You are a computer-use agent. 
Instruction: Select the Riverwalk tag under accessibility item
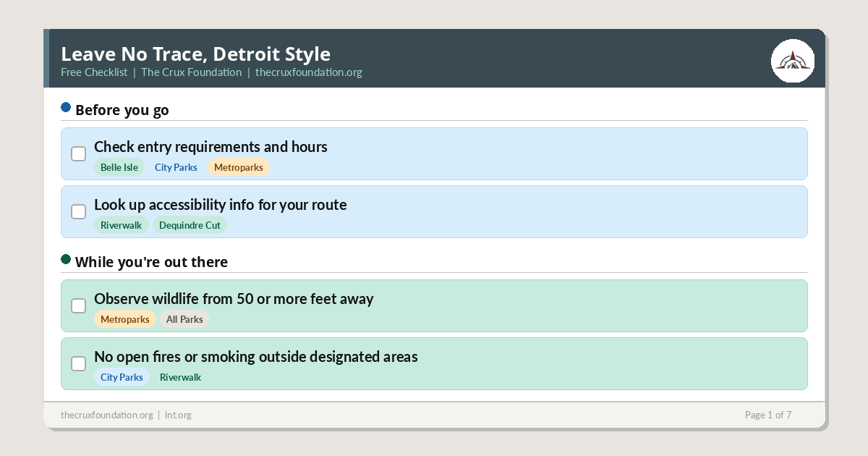pos(122,225)
